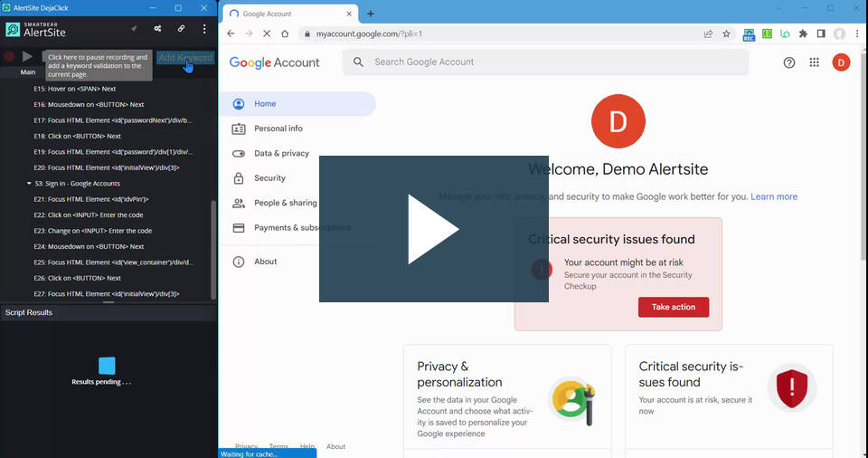The height and width of the screenshot is (458, 868).
Task: Click the DejaClick script tree vertical scrollbar
Action: [x=213, y=250]
